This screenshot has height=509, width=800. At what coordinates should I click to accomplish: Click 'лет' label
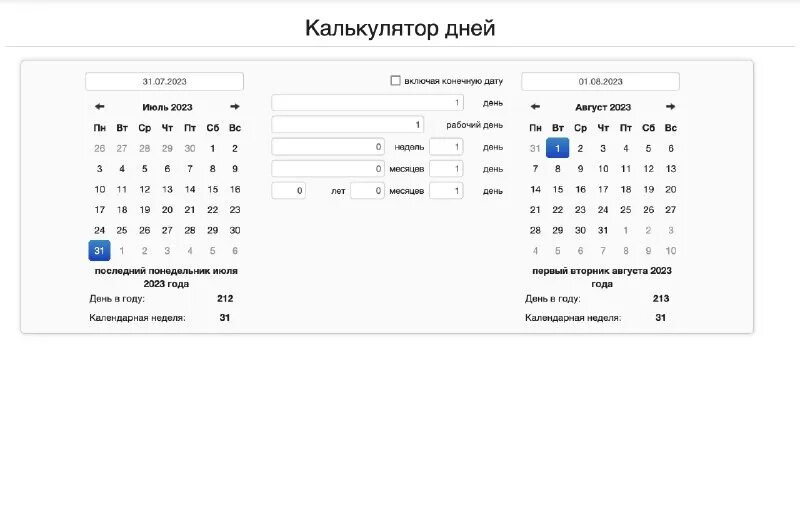(338, 191)
